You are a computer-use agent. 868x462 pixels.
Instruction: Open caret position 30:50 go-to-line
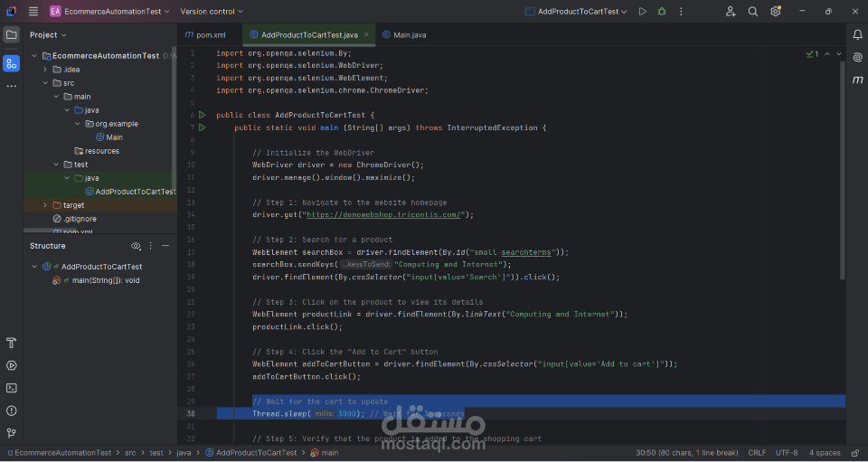(x=686, y=453)
